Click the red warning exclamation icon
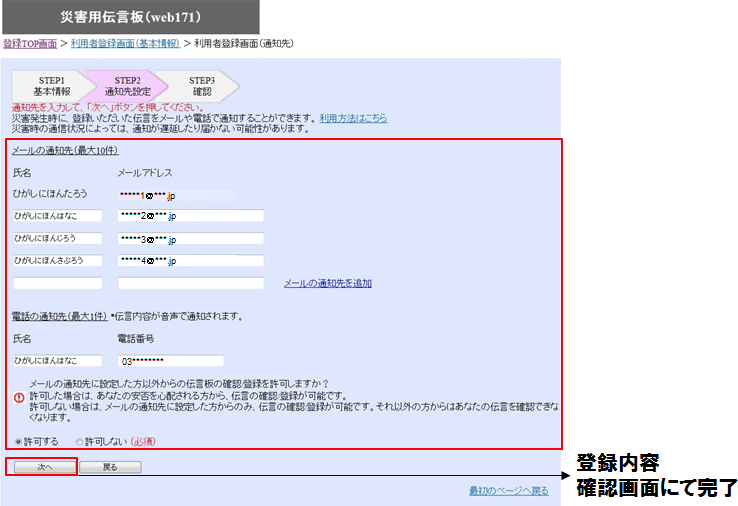The width and height of the screenshot is (738, 506). (x=18, y=397)
